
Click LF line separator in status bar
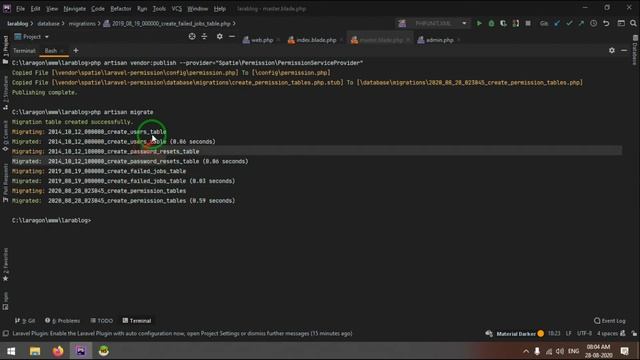(x=568, y=333)
